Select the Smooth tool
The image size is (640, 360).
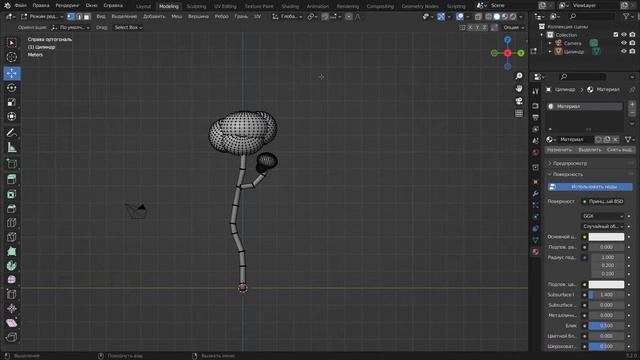11,280
